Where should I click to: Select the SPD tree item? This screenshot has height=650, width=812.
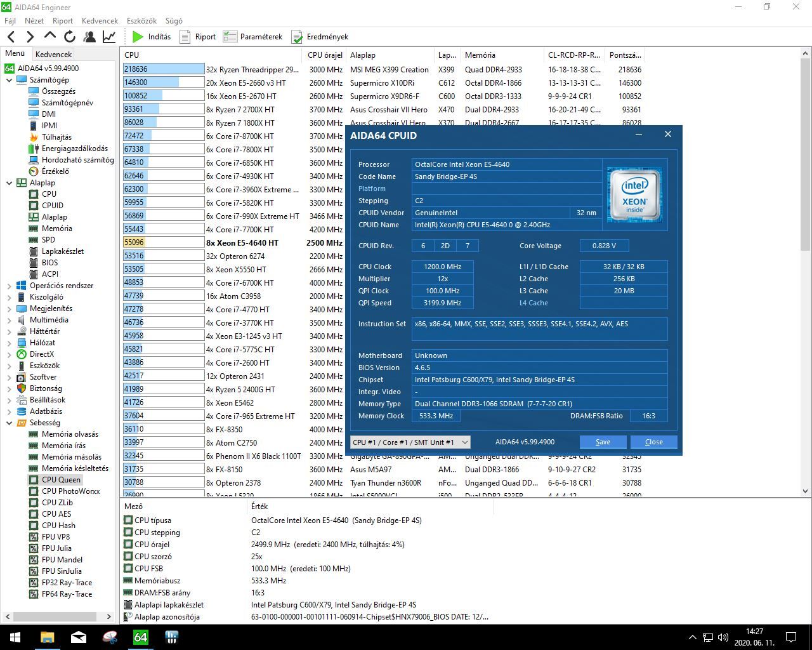(x=48, y=240)
